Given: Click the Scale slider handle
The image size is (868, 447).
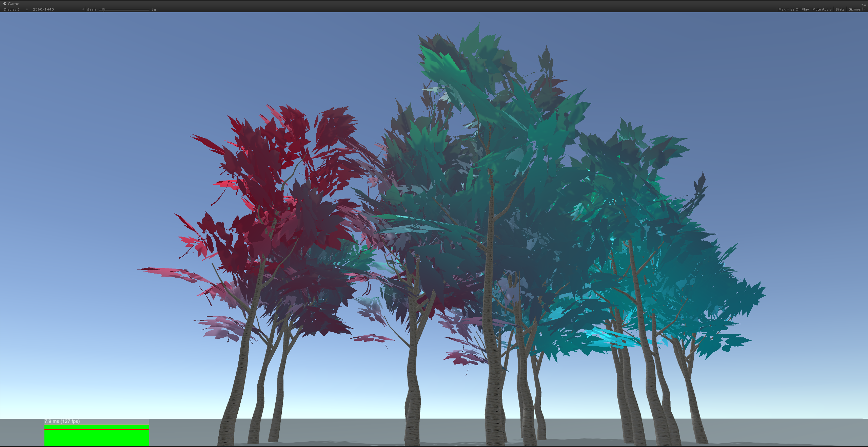Looking at the screenshot, I should 103,10.
